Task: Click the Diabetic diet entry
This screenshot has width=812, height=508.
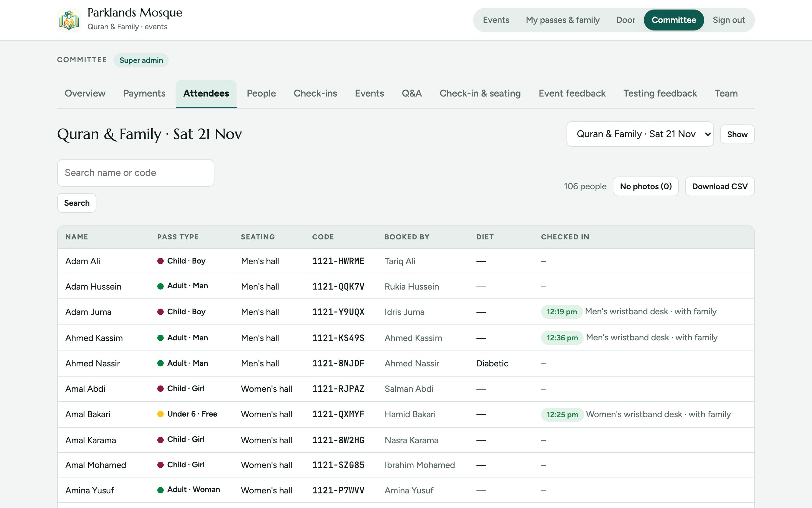Action: tap(492, 364)
